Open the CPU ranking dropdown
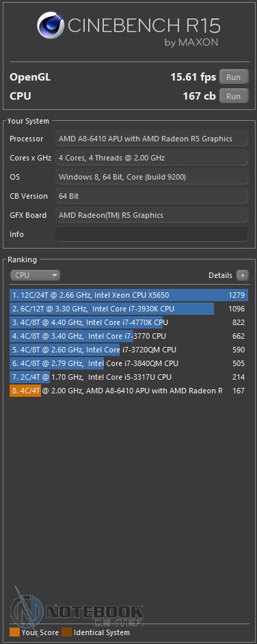Viewport: 257px width, 644px height. click(x=35, y=275)
